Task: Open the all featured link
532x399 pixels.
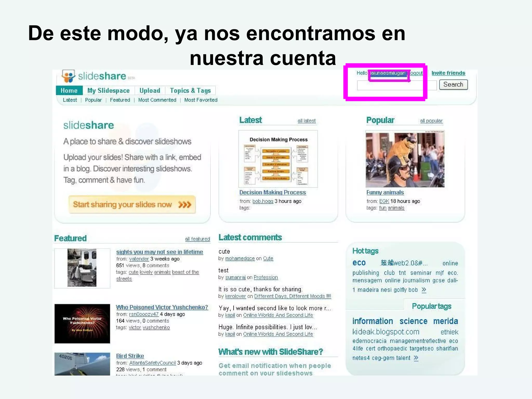Action: click(197, 239)
